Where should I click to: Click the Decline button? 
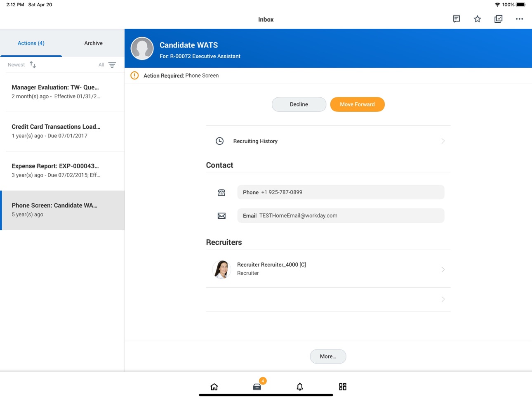point(299,104)
